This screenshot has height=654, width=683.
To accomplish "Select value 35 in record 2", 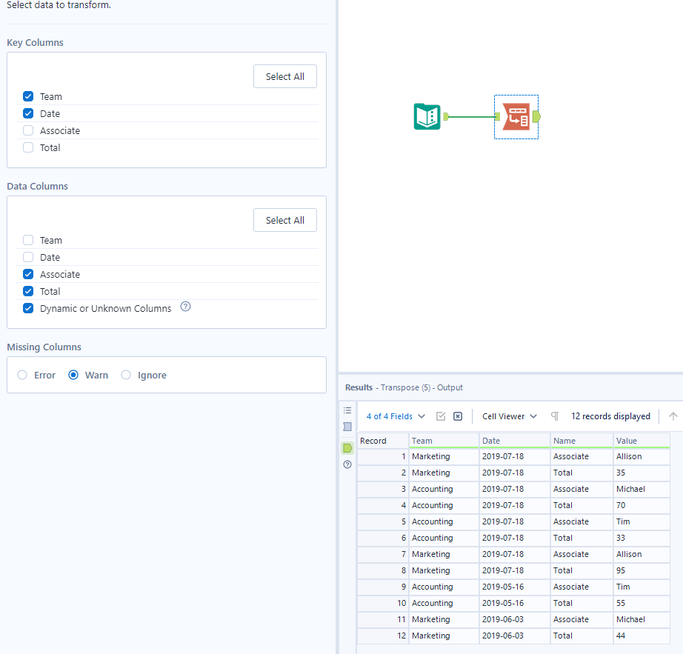I will click(x=641, y=473).
